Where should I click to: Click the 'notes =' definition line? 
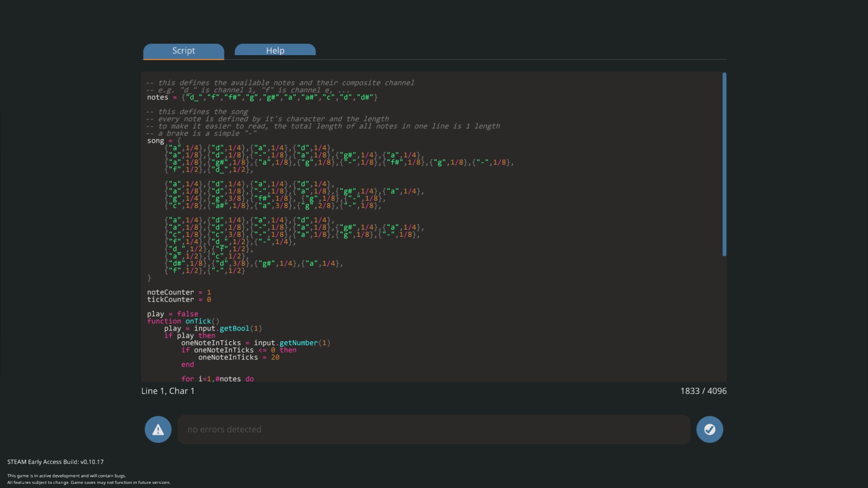coord(262,98)
